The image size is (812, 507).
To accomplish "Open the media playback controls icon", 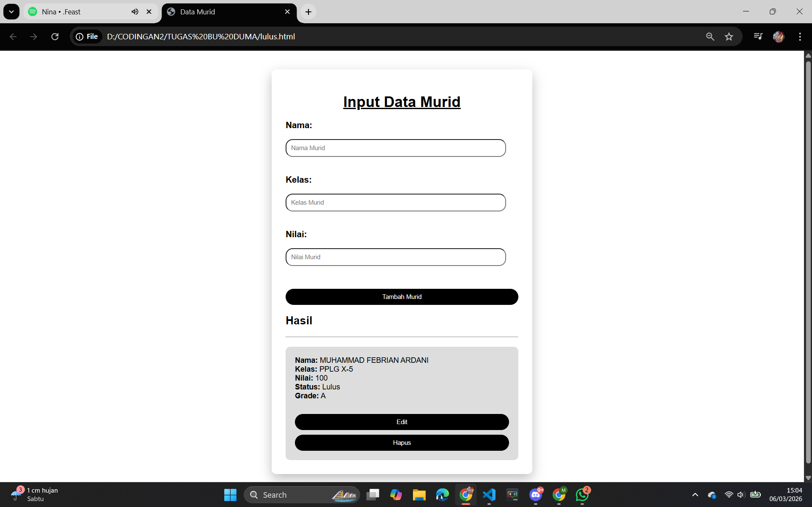I will tap(757, 36).
